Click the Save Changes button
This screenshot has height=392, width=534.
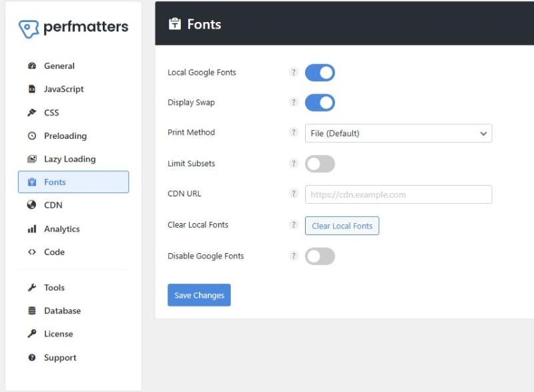click(x=199, y=295)
